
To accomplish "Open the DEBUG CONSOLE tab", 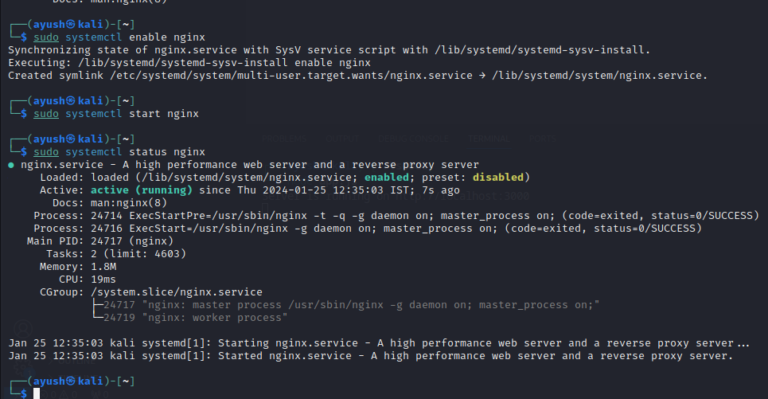I will (413, 139).
